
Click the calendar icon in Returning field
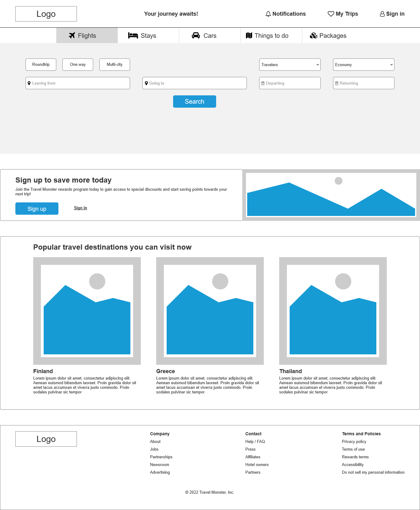[337, 83]
